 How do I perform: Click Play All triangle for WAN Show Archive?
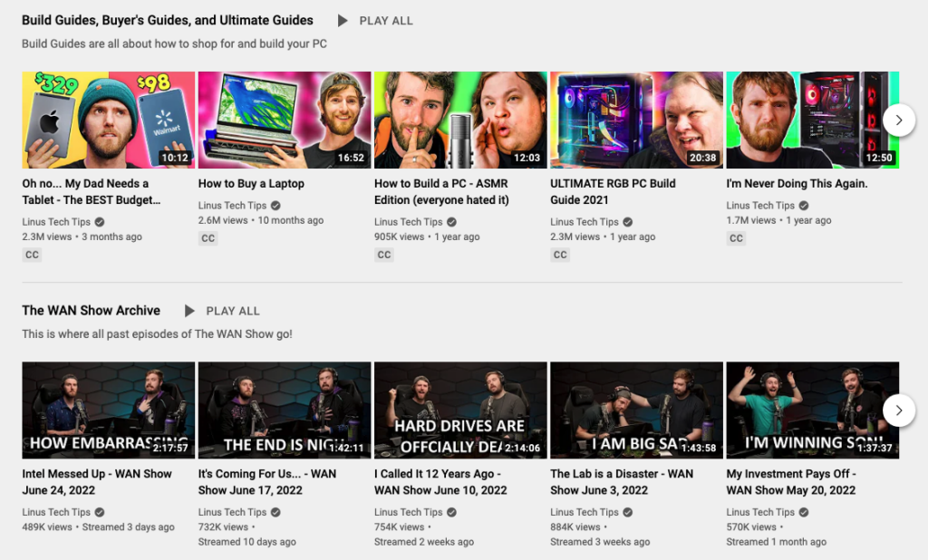click(x=189, y=311)
